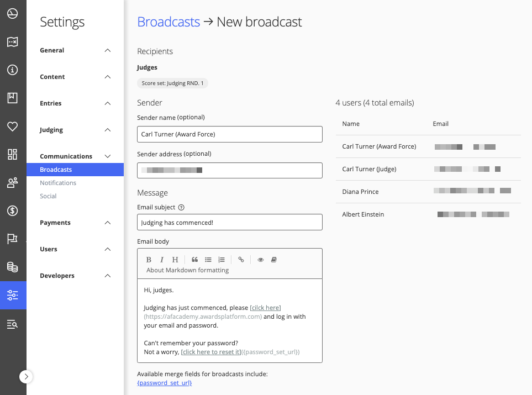Open the users icon in left rail

coord(12,183)
